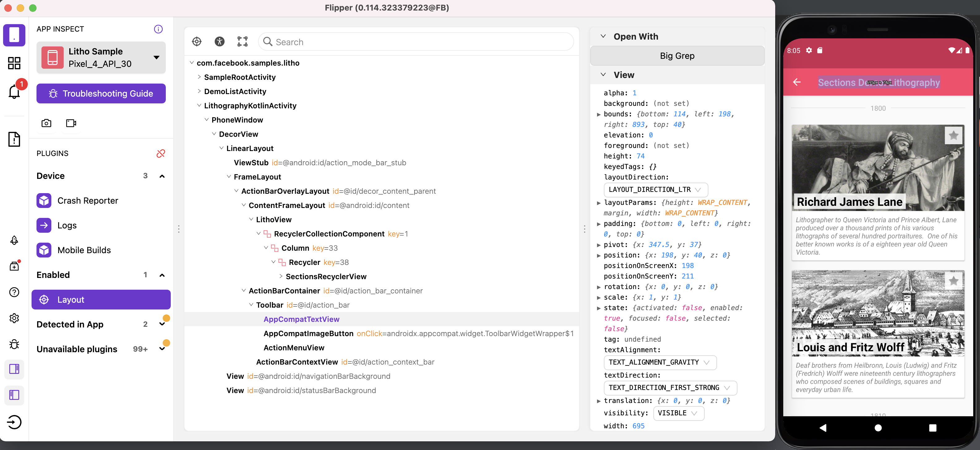Viewport: 980px width, 450px height.
Task: Open the App Inspect info icon
Action: pyautogui.click(x=158, y=29)
